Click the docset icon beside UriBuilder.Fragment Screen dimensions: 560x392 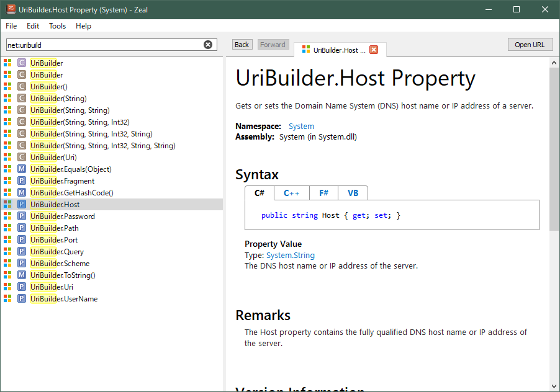7,180
